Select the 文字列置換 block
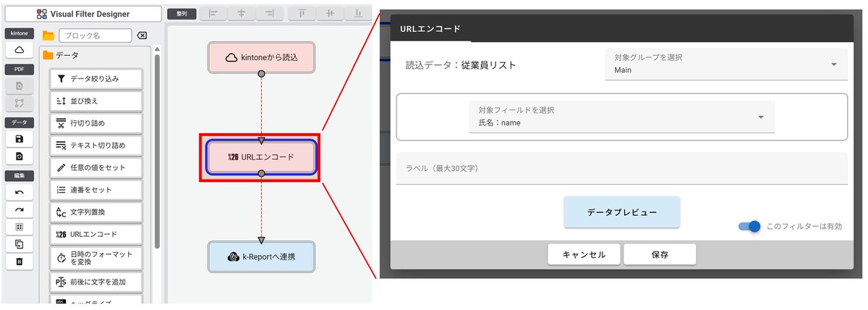The width and height of the screenshot is (868, 310). click(95, 212)
